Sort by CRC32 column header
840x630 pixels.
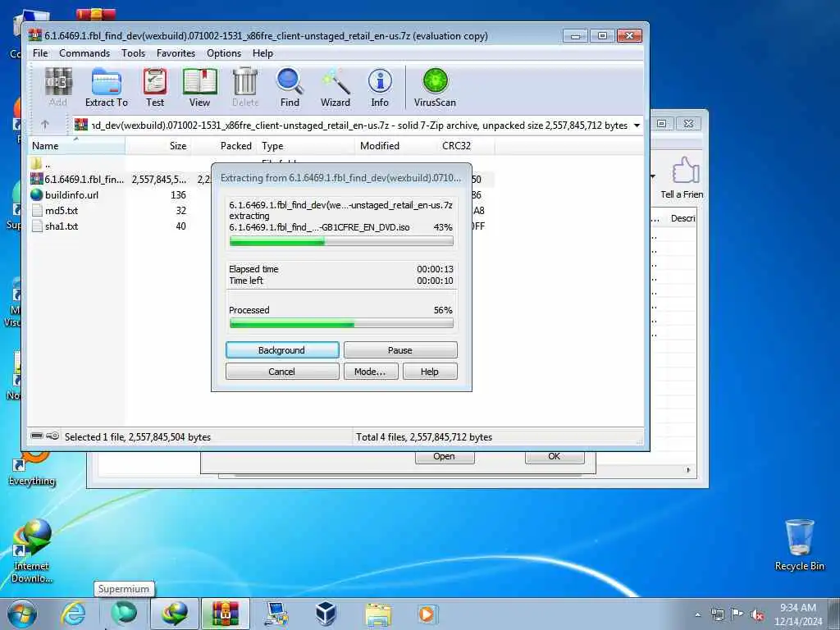click(467, 146)
